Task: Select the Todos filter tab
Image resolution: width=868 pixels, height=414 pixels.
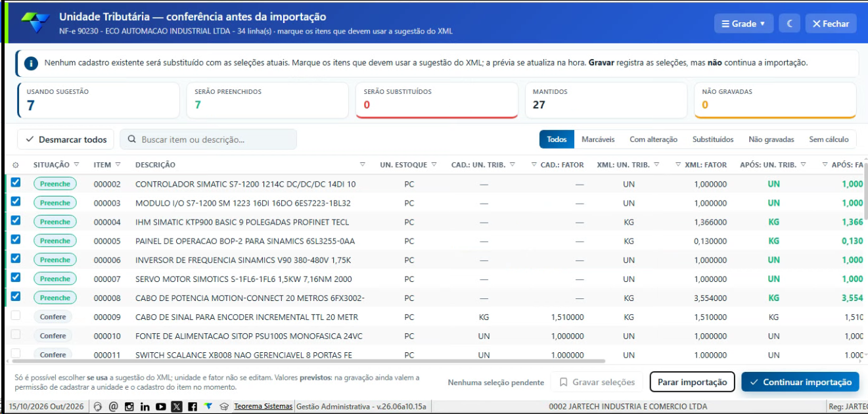Action: click(557, 139)
